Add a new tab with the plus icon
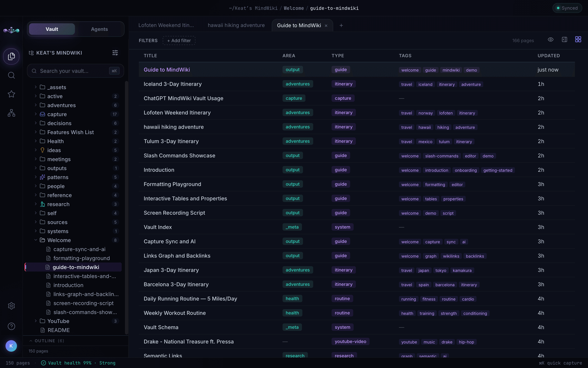The image size is (588, 368). (x=341, y=25)
